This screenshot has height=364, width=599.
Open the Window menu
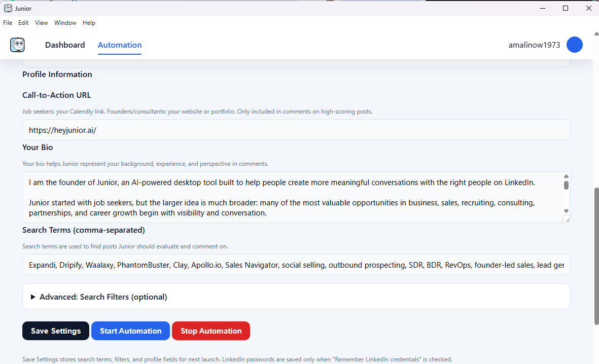point(65,22)
